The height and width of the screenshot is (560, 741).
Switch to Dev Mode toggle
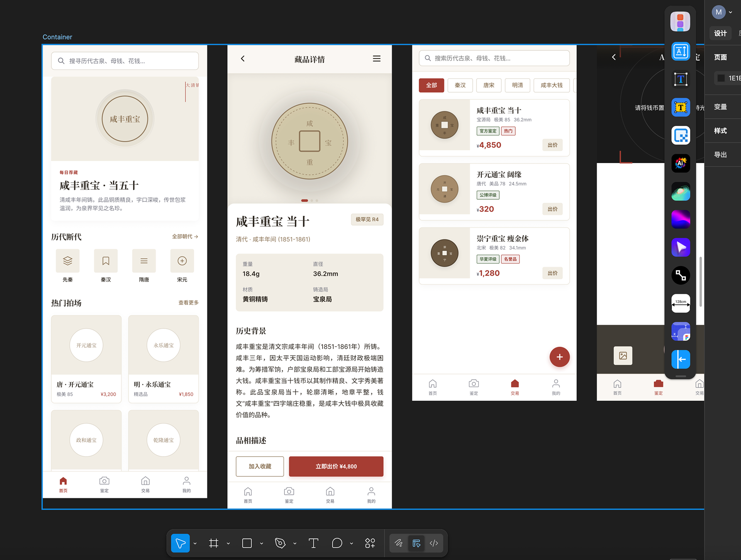pos(434,543)
